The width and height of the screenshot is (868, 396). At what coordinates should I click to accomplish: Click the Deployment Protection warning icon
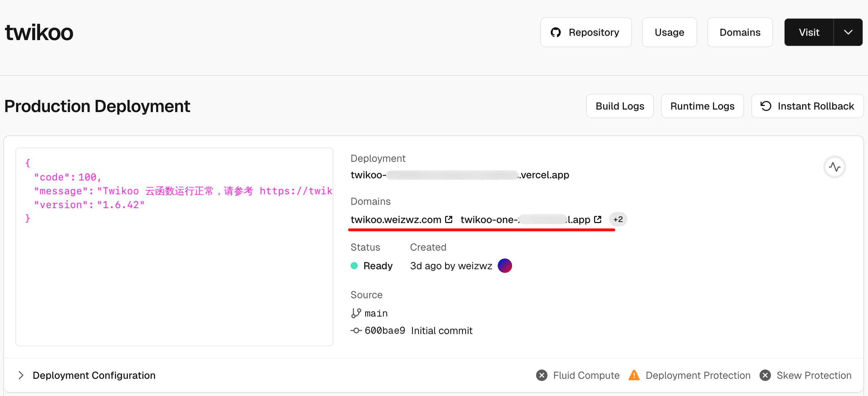pyautogui.click(x=634, y=375)
